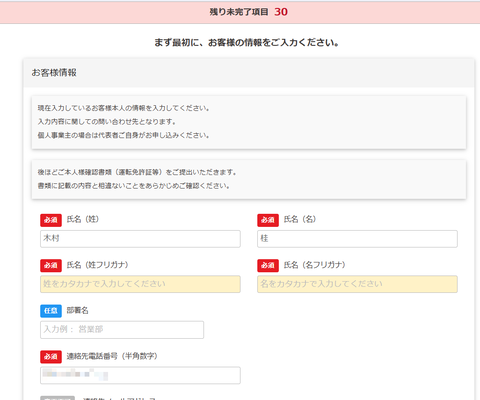
Task: Click the blue 任意 badge beside 部署名
Action: point(51,311)
